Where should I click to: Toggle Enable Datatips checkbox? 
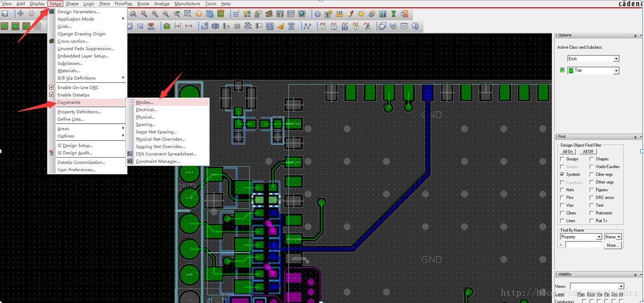tap(51, 95)
